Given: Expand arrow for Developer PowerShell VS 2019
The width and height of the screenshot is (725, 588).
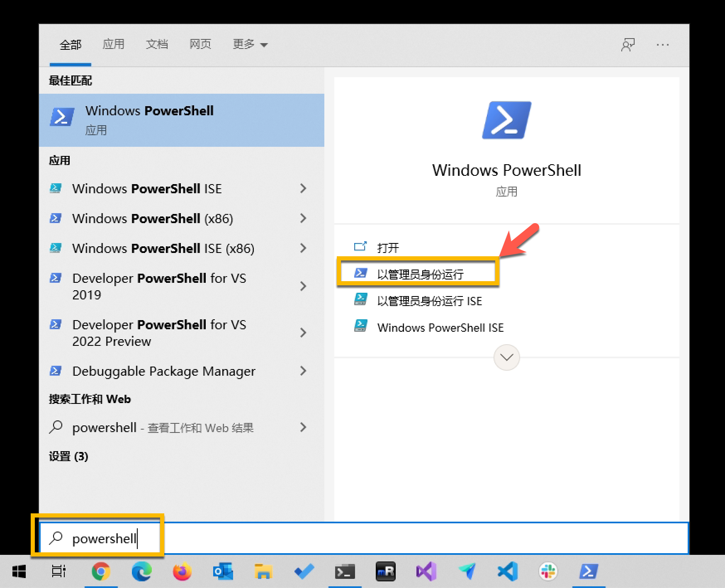Looking at the screenshot, I should coord(303,287).
